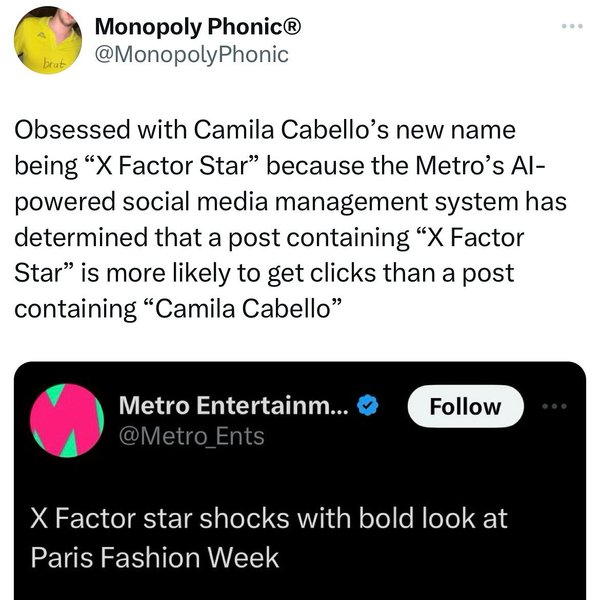The image size is (600, 600).
Task: Open the @Metro_Ents handle link
Action: click(x=191, y=436)
